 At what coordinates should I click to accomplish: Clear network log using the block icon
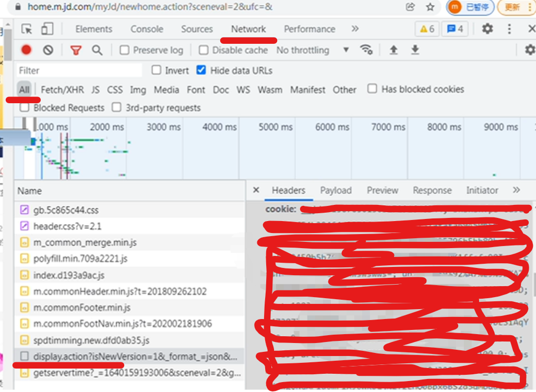[x=46, y=50]
